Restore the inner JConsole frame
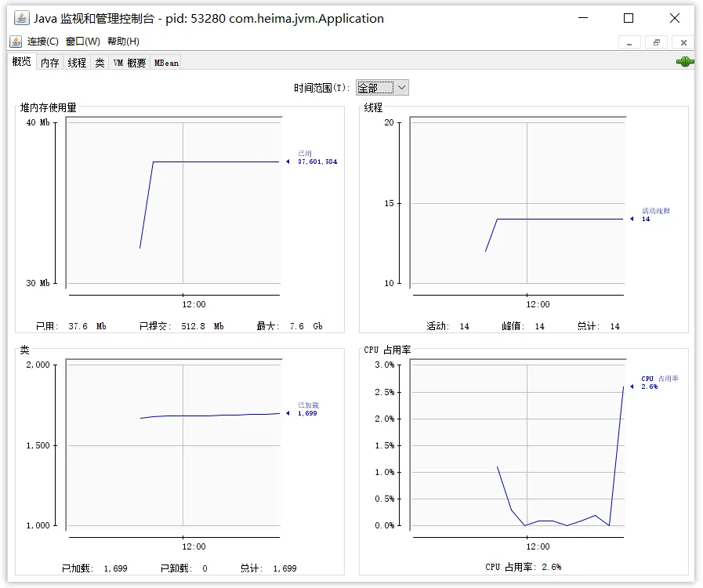The height and width of the screenshot is (588, 703). click(x=657, y=42)
